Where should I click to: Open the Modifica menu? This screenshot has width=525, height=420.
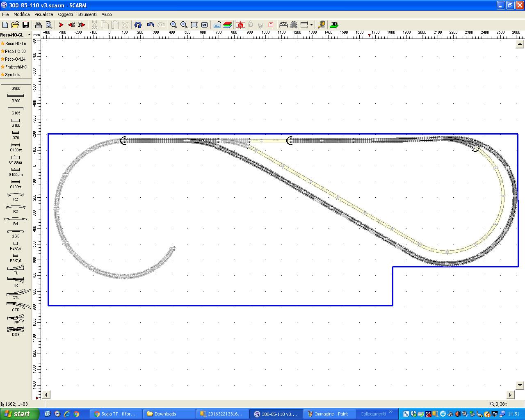(x=22, y=14)
